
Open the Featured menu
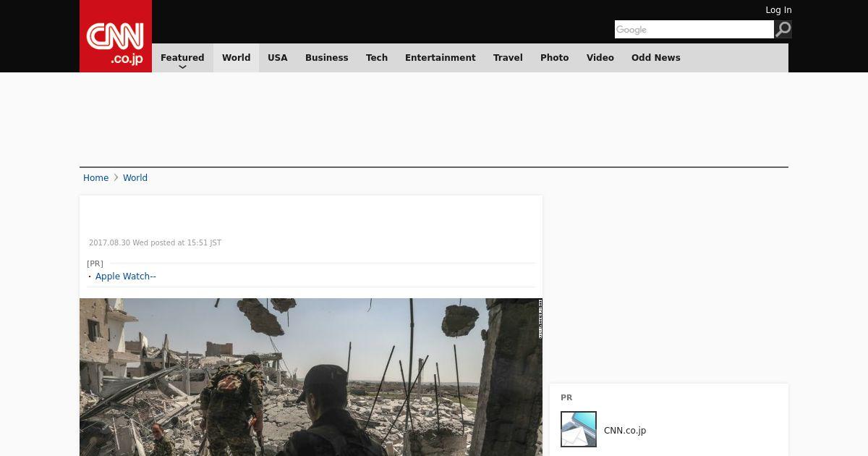pos(182,58)
